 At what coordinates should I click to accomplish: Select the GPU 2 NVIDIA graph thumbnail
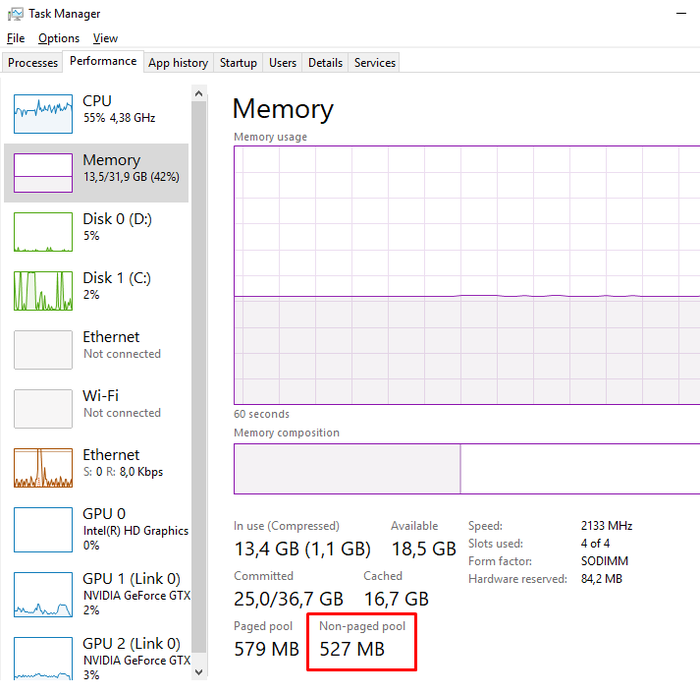(43, 657)
